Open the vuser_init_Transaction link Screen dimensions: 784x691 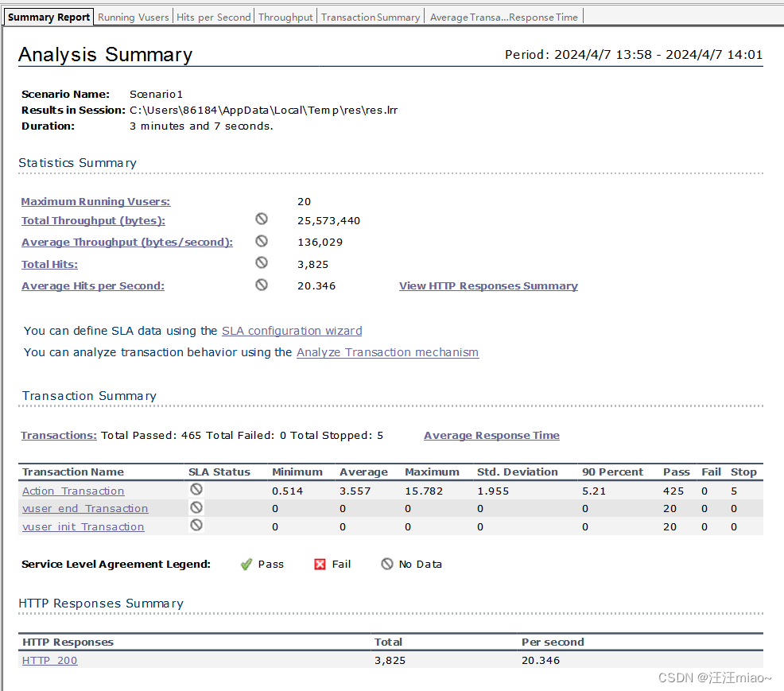pos(83,527)
